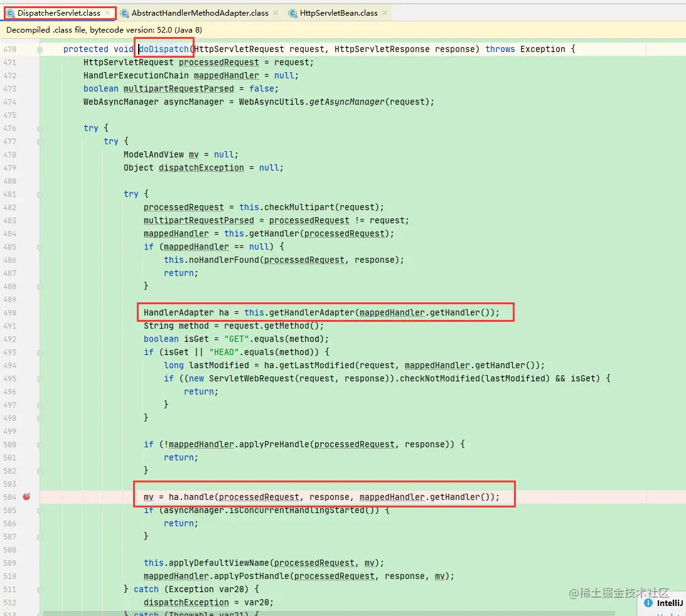
Task: Click the "HEAD" string literal
Action: click(x=224, y=352)
